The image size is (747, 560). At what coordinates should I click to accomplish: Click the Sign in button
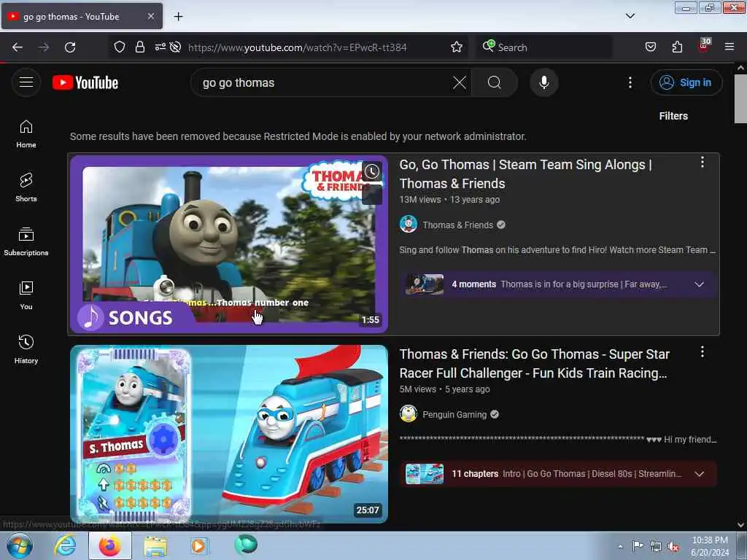coord(686,82)
